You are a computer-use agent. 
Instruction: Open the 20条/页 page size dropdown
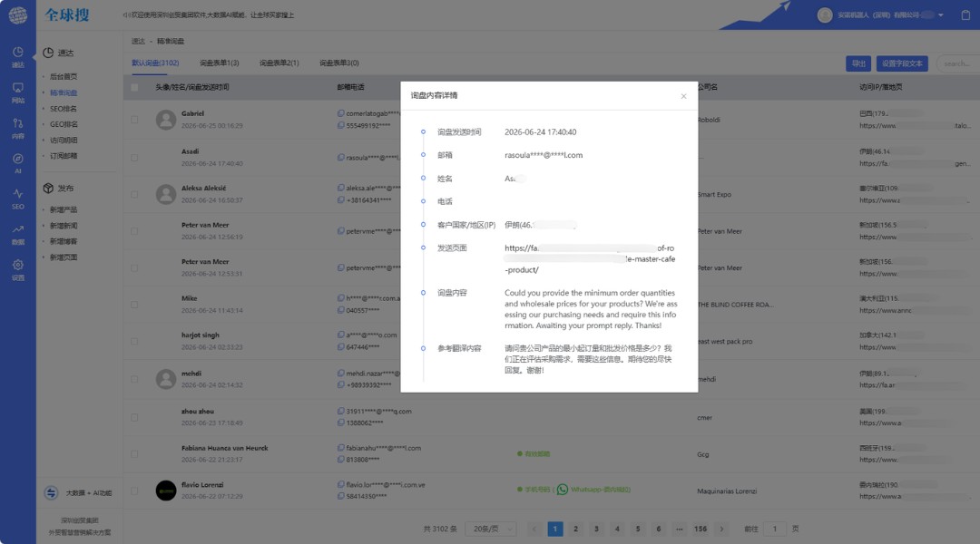(491, 529)
